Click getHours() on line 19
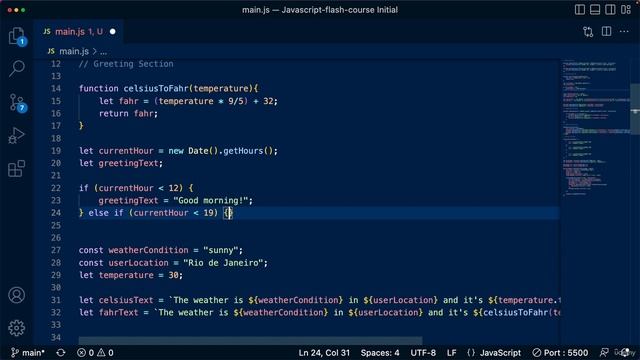Viewport: 640px width, 360px height. point(247,151)
